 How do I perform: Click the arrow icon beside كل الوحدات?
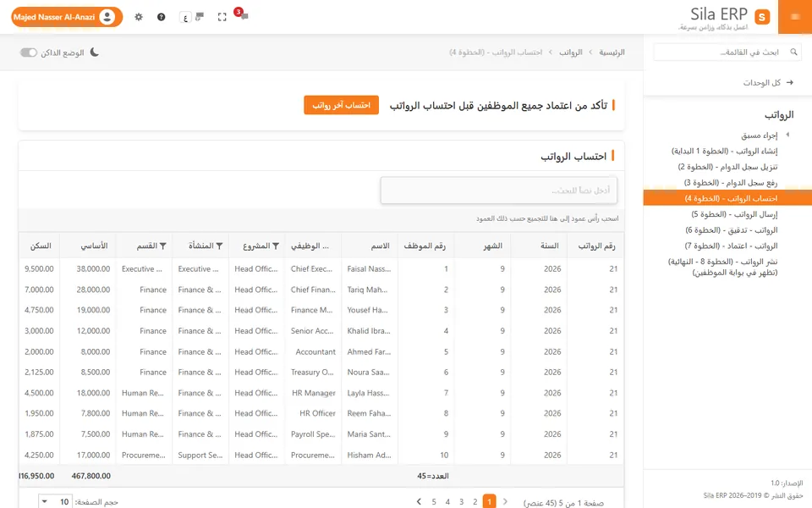pyautogui.click(x=790, y=82)
